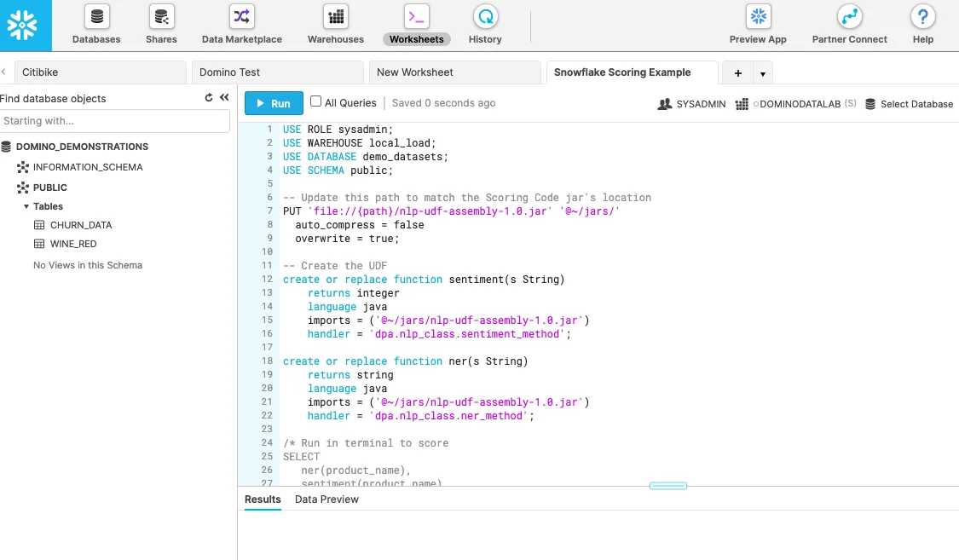Toggle the All Queries checkbox

tap(315, 101)
